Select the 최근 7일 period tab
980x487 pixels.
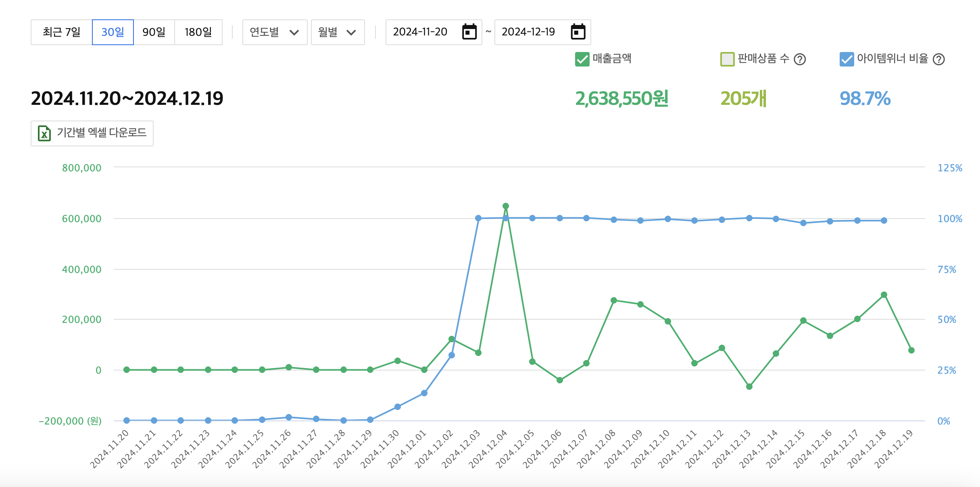coord(62,32)
